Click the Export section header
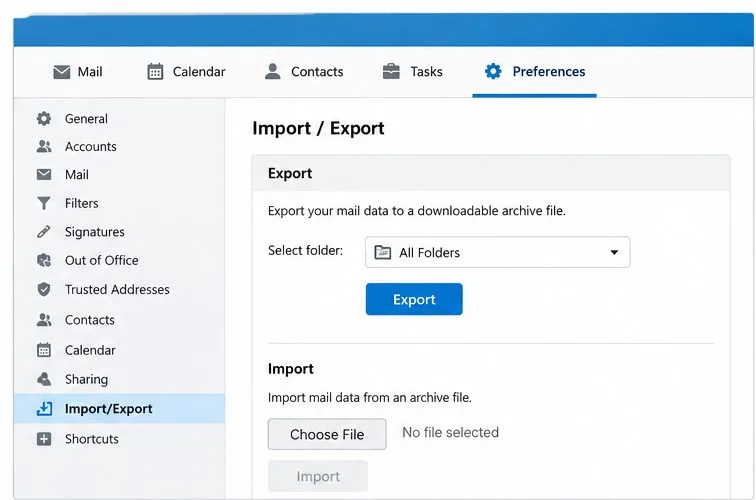This screenshot has height=500, width=756. pos(491,173)
